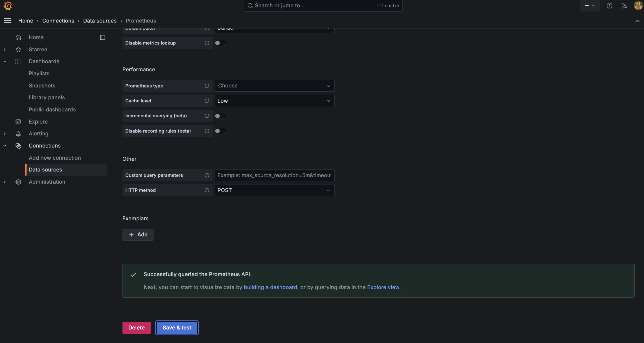Image resolution: width=644 pixels, height=343 pixels.
Task: Follow the building a dashboard link
Action: click(x=270, y=287)
